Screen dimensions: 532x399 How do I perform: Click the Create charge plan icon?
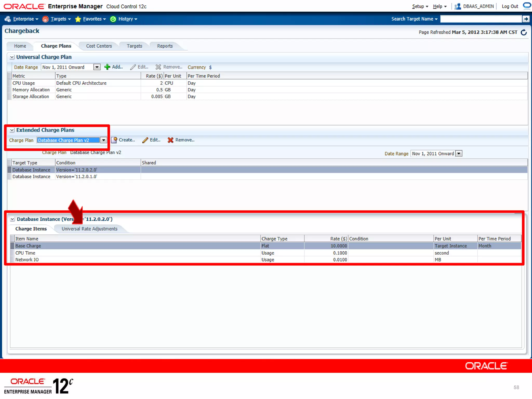(114, 140)
